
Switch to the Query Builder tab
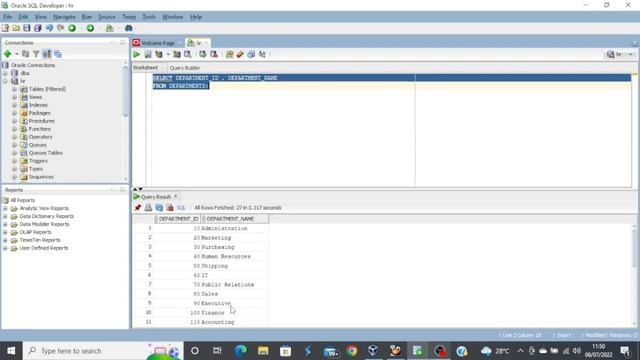pyautogui.click(x=184, y=68)
